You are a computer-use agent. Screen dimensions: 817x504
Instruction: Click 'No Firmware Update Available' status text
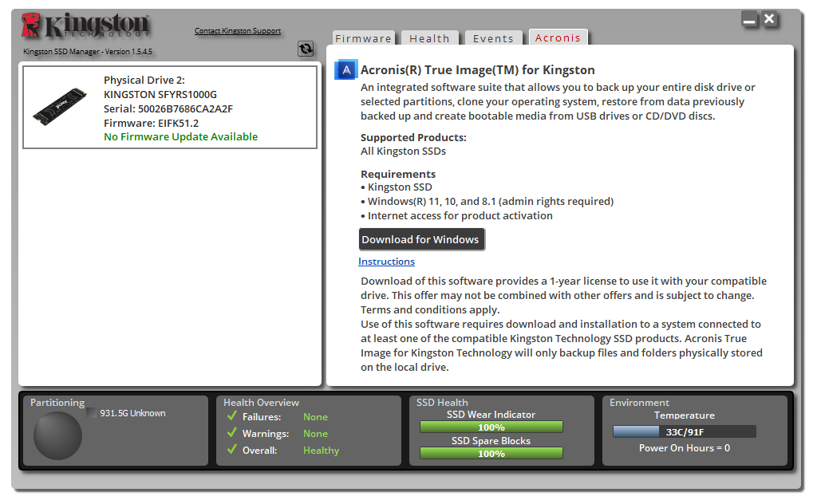pos(181,137)
